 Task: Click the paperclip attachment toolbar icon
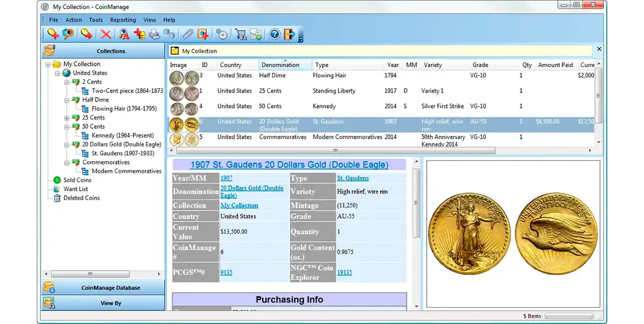188,35
